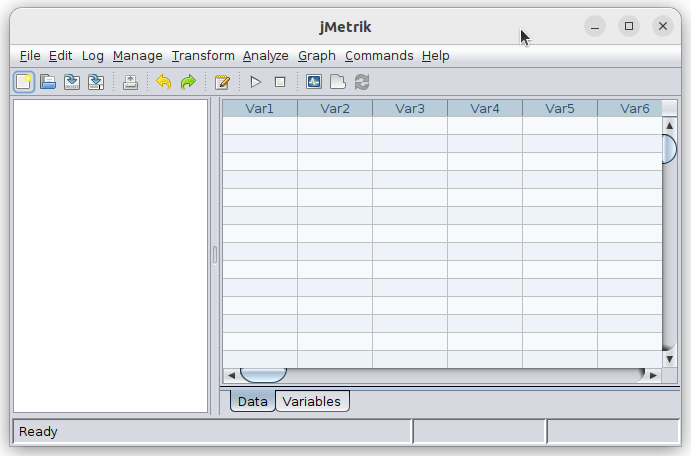
Task: Click the green redo arrow
Action: [188, 82]
